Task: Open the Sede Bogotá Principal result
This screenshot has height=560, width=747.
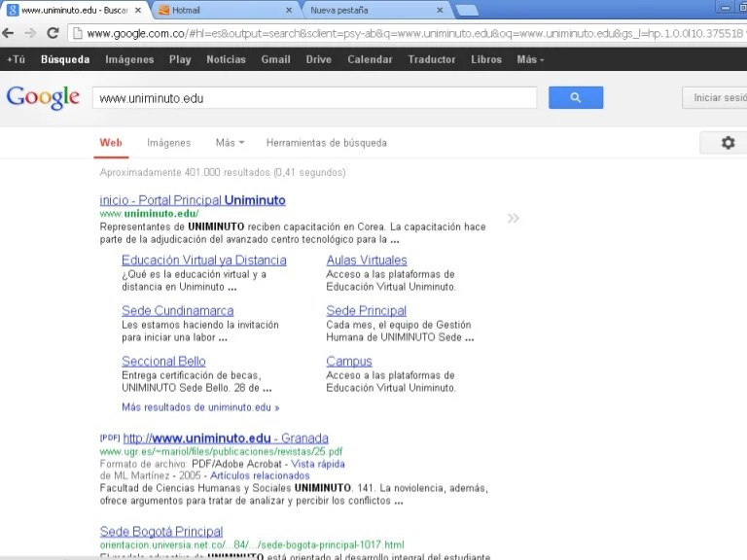Action: pos(161,532)
